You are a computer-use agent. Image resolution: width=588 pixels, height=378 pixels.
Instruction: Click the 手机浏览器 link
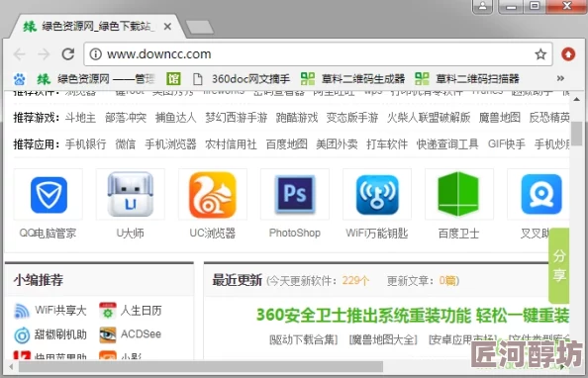pyautogui.click(x=170, y=144)
